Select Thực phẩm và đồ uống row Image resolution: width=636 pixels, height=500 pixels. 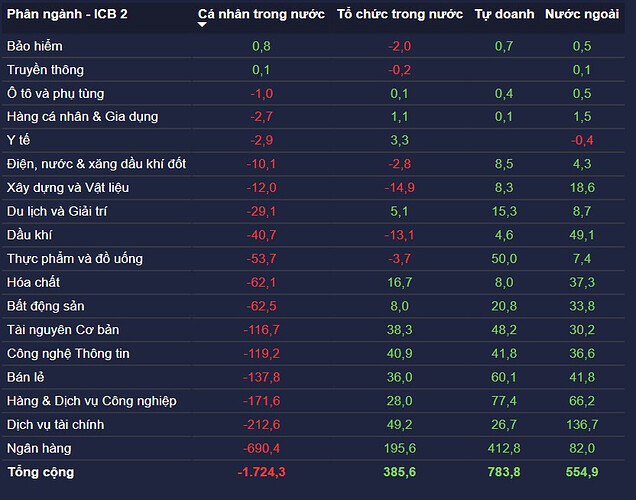pyautogui.click(x=74, y=259)
